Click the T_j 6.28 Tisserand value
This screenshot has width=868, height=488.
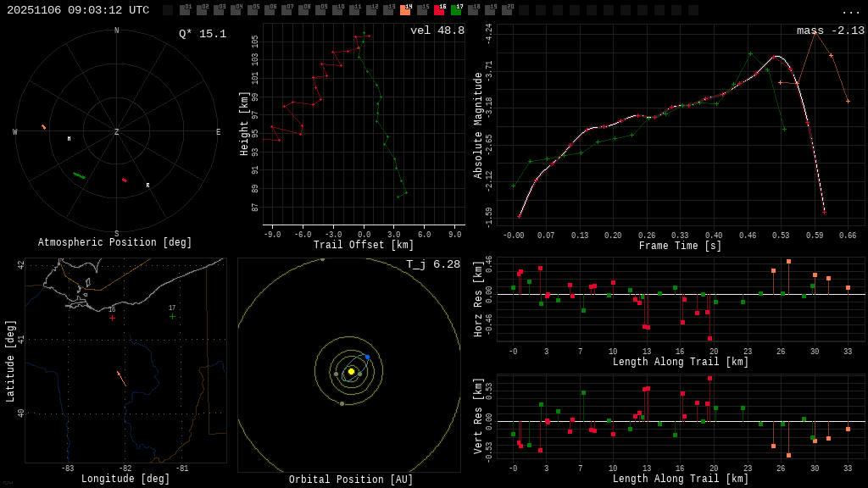(x=433, y=264)
